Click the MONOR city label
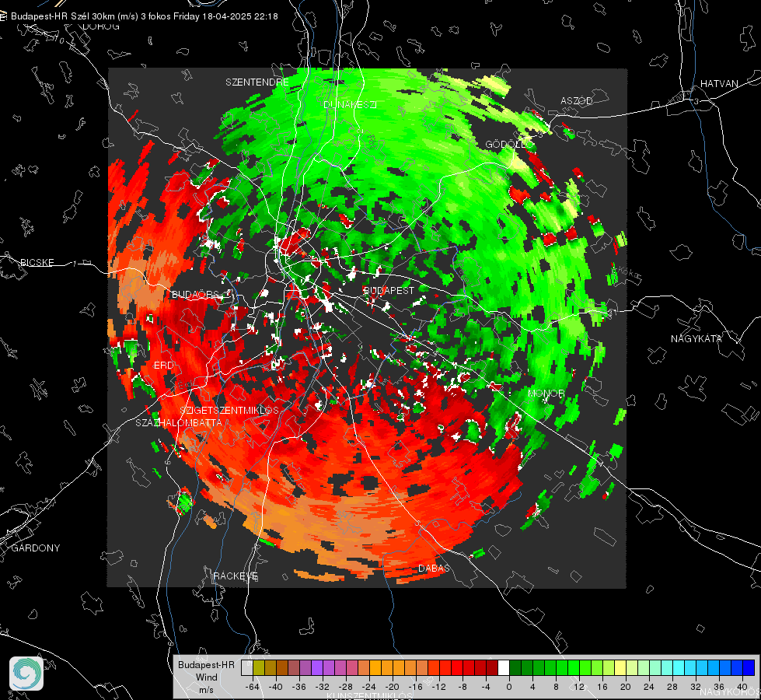The width and height of the screenshot is (761, 700). coord(546,393)
